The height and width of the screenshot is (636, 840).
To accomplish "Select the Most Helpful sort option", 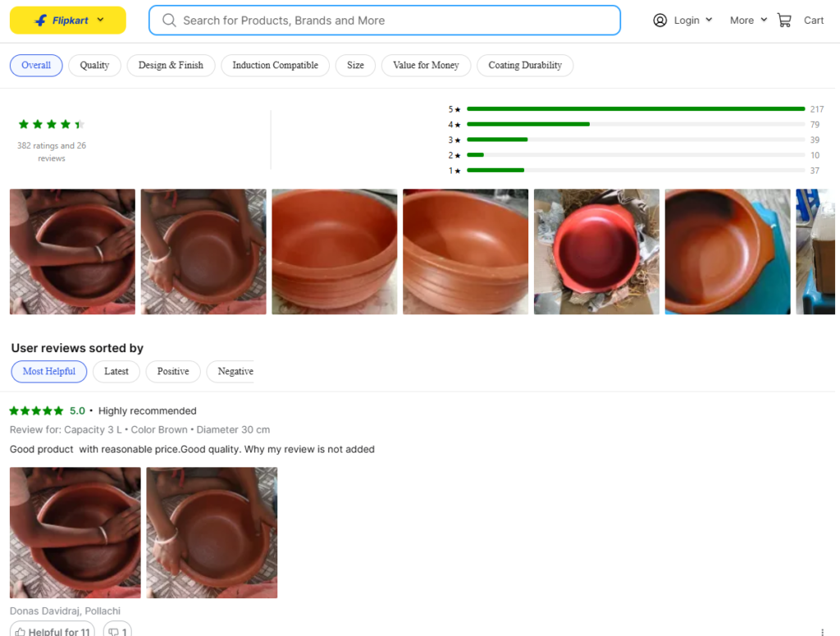I will point(49,372).
